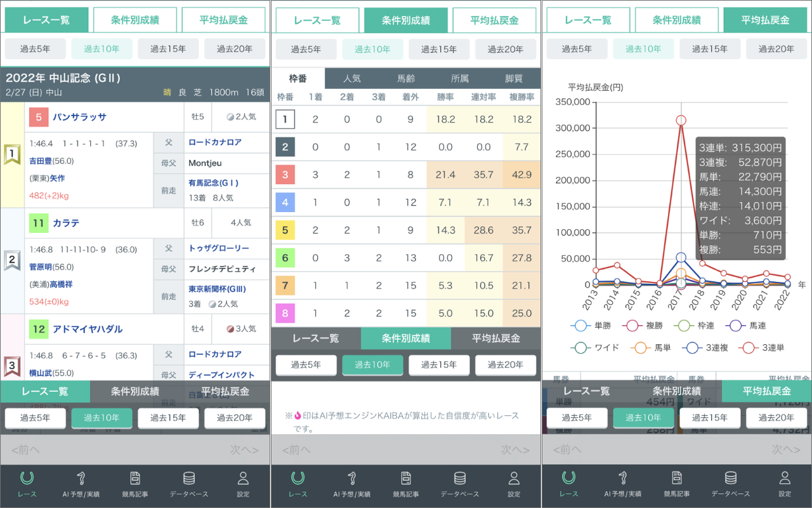This screenshot has height=508, width=812.
Task: Open the データベース icon in middle panel
Action: pyautogui.click(x=460, y=478)
